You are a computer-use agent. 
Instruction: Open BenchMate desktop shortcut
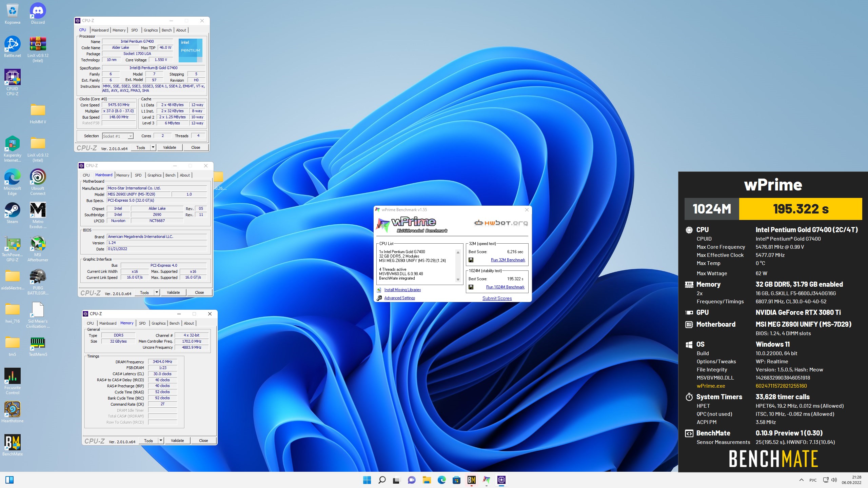click(x=13, y=445)
